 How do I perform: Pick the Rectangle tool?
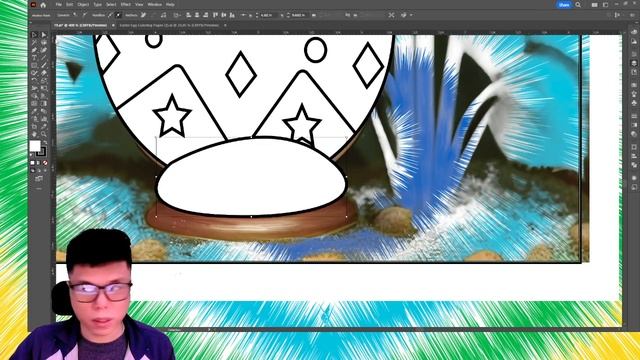click(35, 65)
